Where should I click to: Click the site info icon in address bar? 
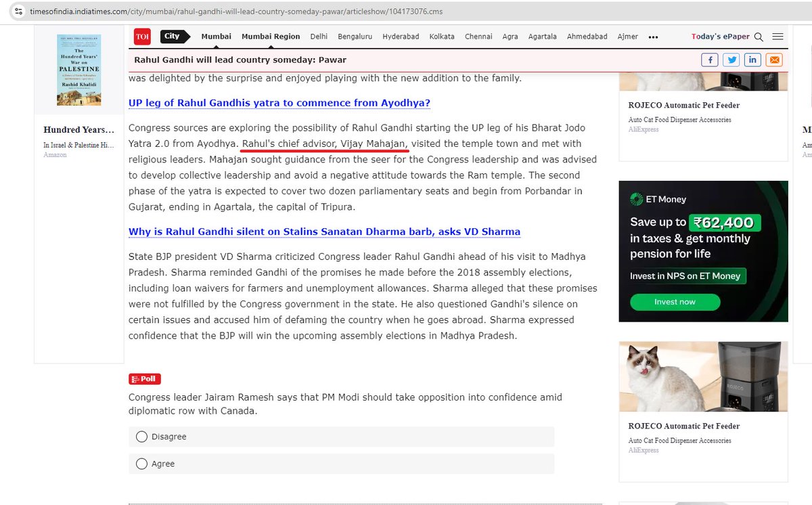pyautogui.click(x=19, y=12)
